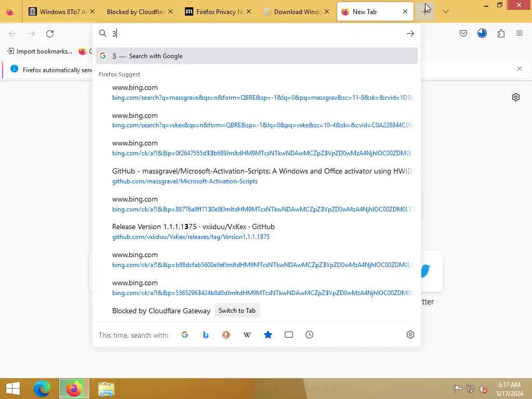
Task: Open bing.com/ck link starting b88dcfab
Action: (x=257, y=260)
